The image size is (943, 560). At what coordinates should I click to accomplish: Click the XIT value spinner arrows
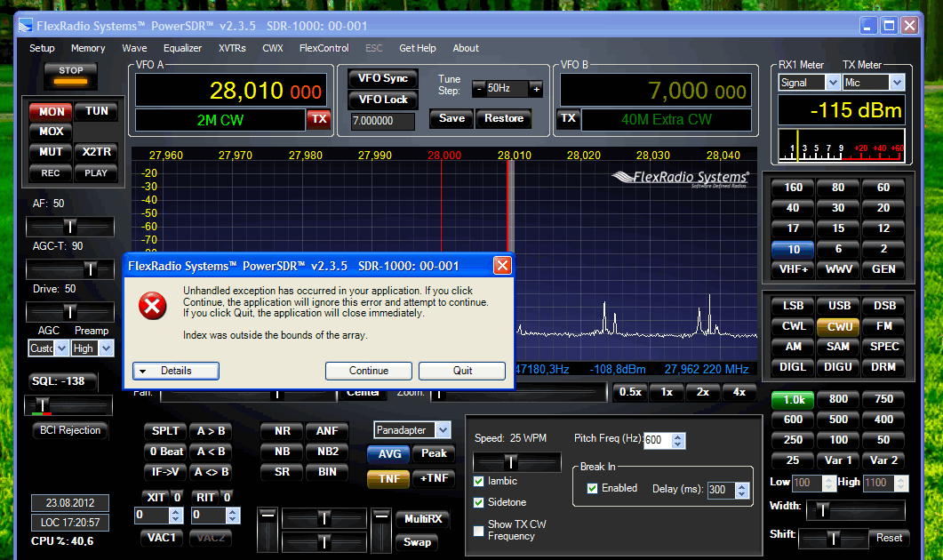[x=176, y=515]
